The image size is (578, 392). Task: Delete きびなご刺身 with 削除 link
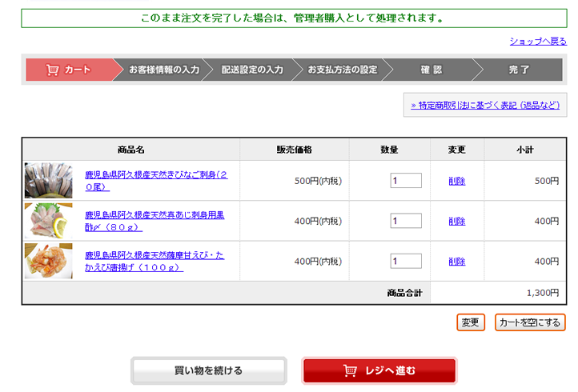pyautogui.click(x=457, y=182)
